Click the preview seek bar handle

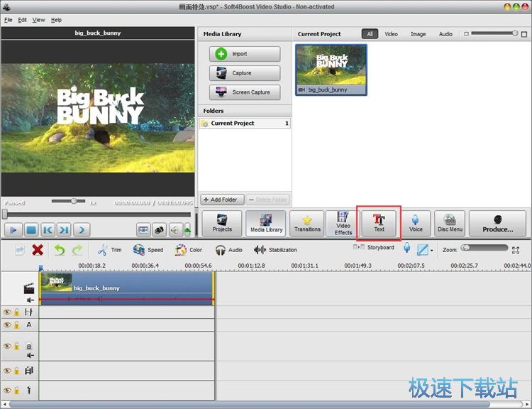pos(5,214)
